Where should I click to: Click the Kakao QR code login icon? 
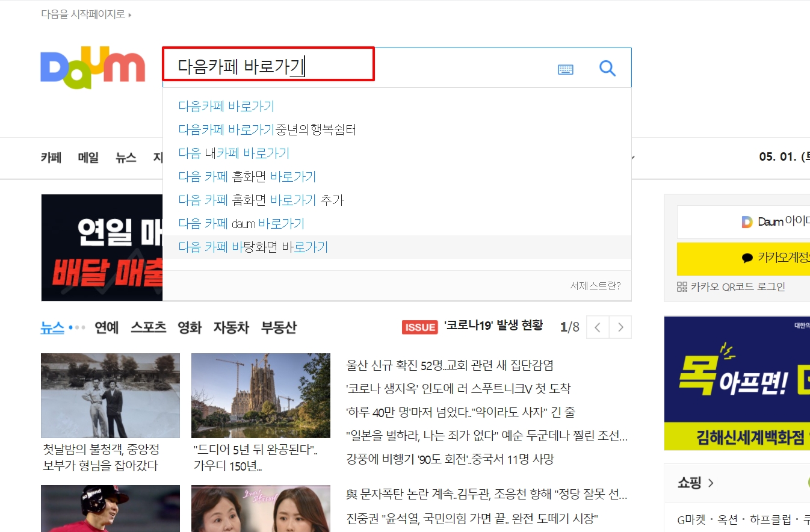682,286
